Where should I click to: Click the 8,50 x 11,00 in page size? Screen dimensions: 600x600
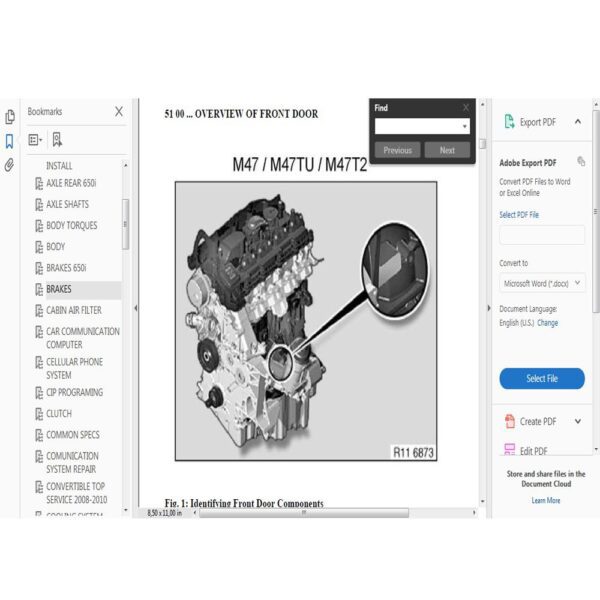165,513
